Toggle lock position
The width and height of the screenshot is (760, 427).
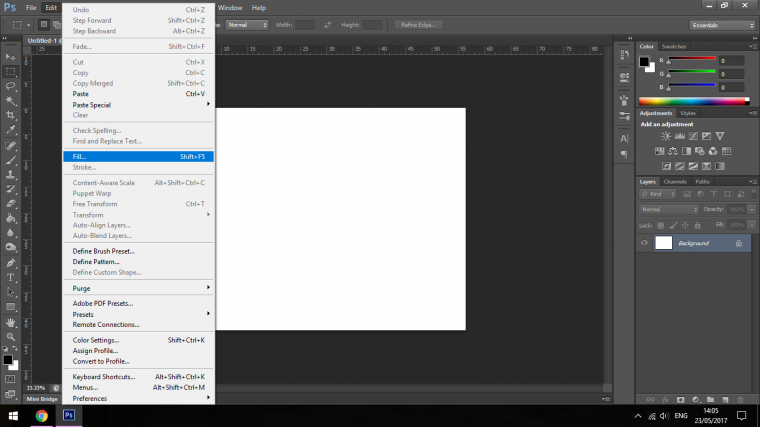tap(685, 225)
